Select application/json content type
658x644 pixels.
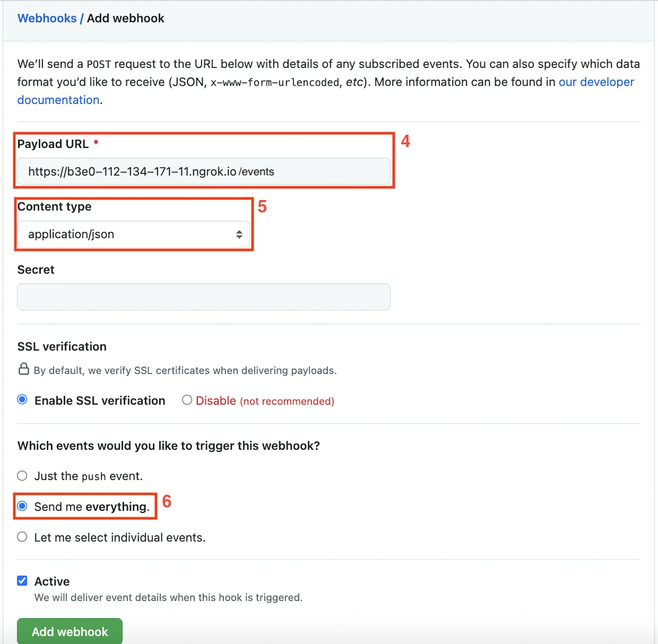click(x=134, y=234)
